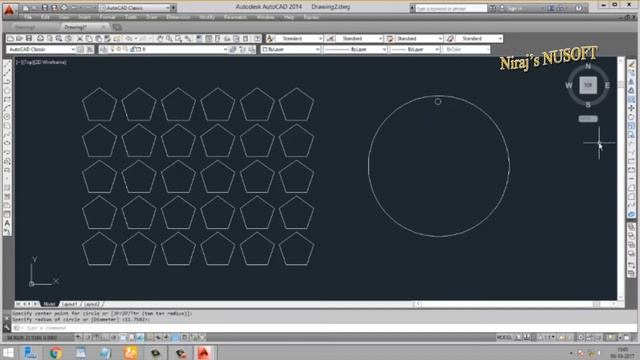Open the Properties palette icon
Image resolution: width=640 pixels, height=360 pixels.
pos(199,38)
